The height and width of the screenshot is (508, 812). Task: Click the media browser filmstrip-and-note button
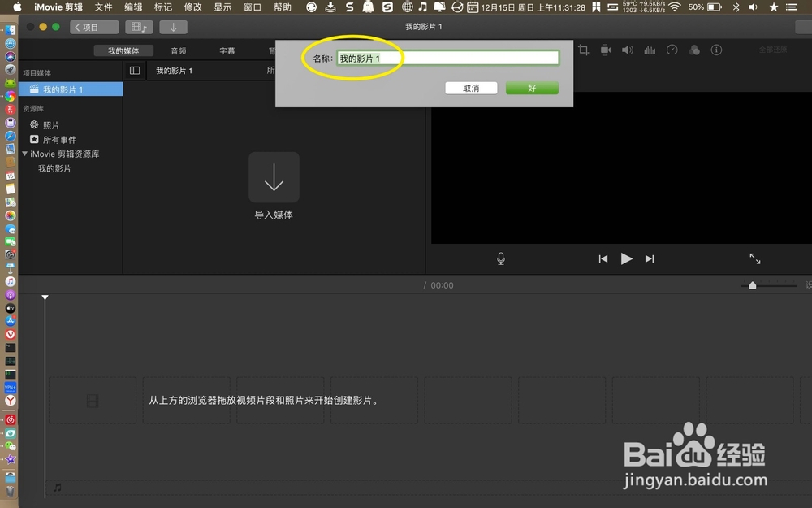pyautogui.click(x=139, y=27)
